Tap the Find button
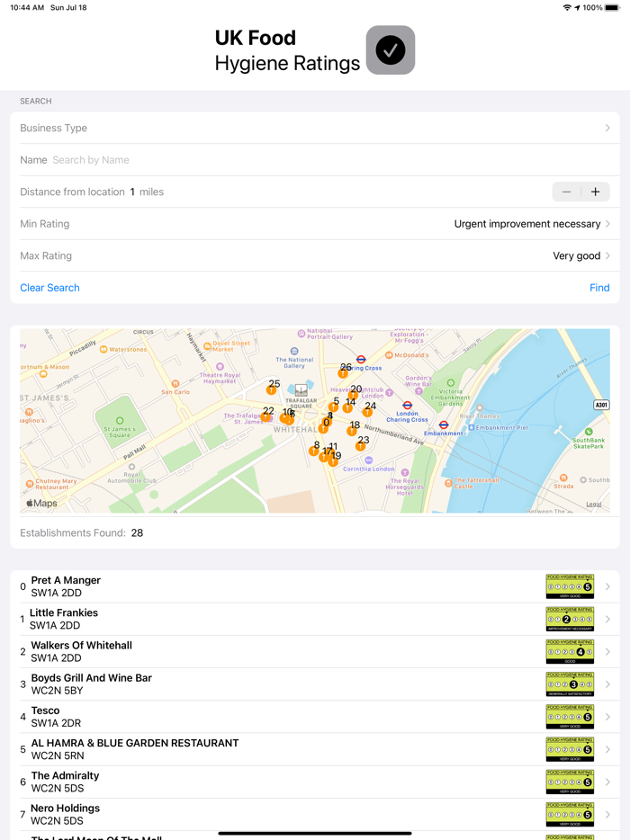Screen dimensions: 630x840 599,288
